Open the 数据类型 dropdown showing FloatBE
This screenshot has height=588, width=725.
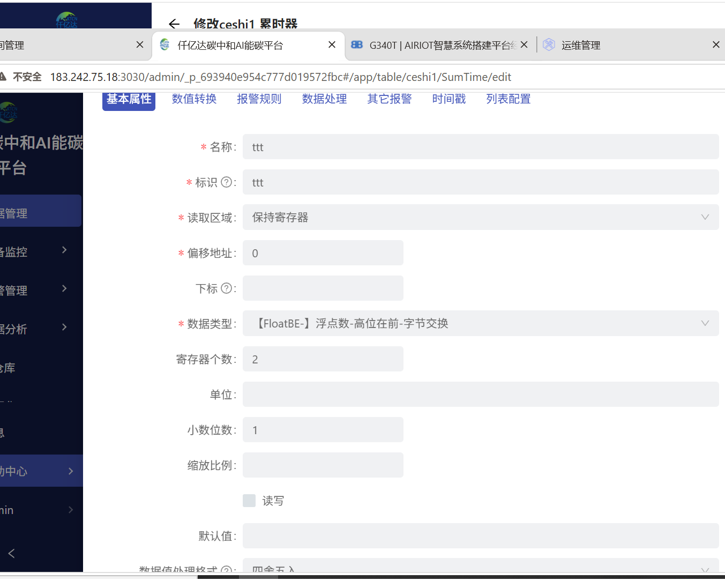click(x=481, y=323)
